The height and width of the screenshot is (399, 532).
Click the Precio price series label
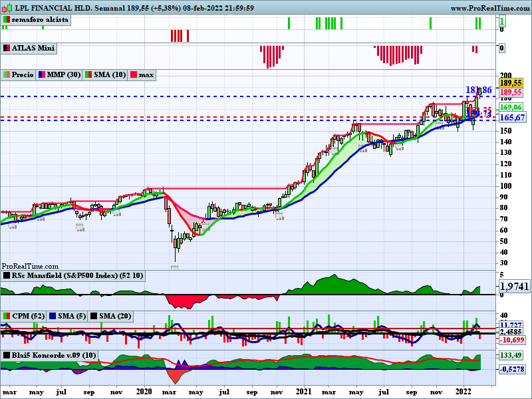pos(18,74)
